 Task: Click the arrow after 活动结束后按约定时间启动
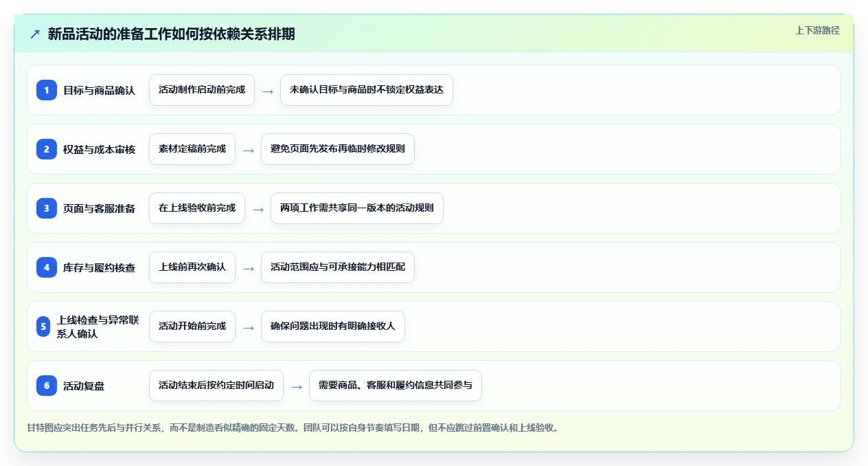297,386
